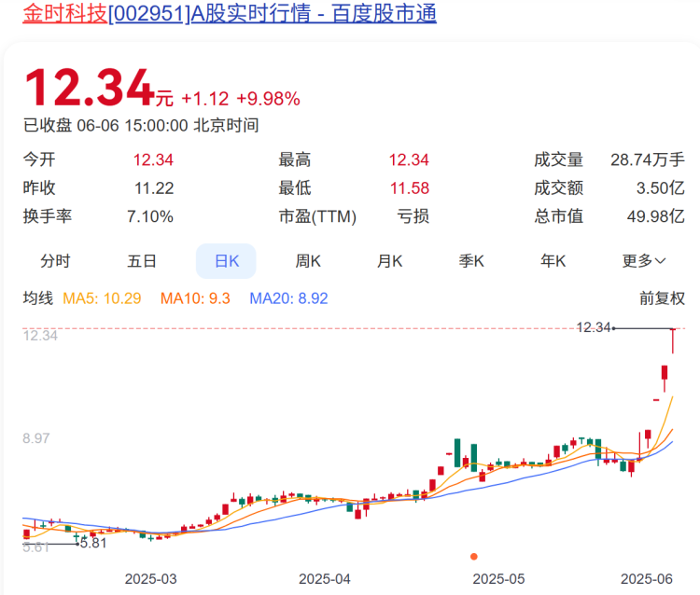Click the 市盈(TTM) value 亏损
This screenshot has width=700, height=595.
[x=413, y=216]
